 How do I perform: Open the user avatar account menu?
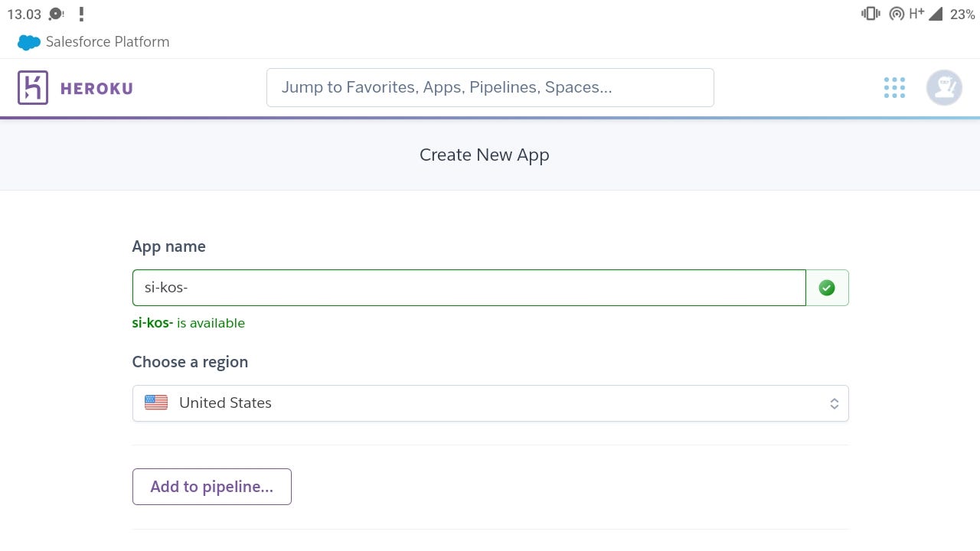(944, 87)
